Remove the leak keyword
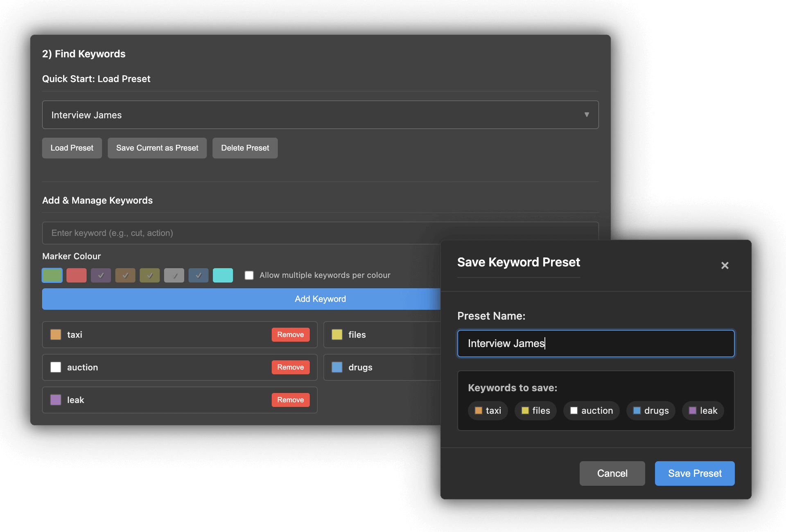This screenshot has height=532, width=786. click(290, 400)
